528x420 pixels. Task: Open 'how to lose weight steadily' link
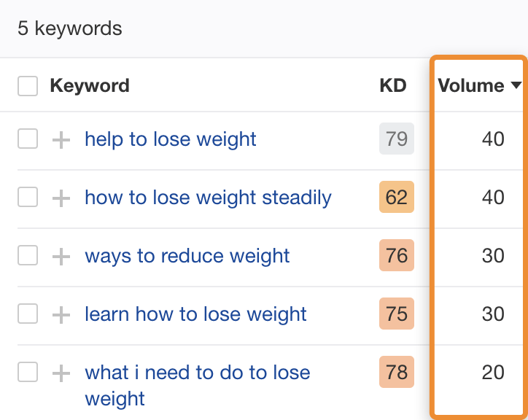coord(208,198)
